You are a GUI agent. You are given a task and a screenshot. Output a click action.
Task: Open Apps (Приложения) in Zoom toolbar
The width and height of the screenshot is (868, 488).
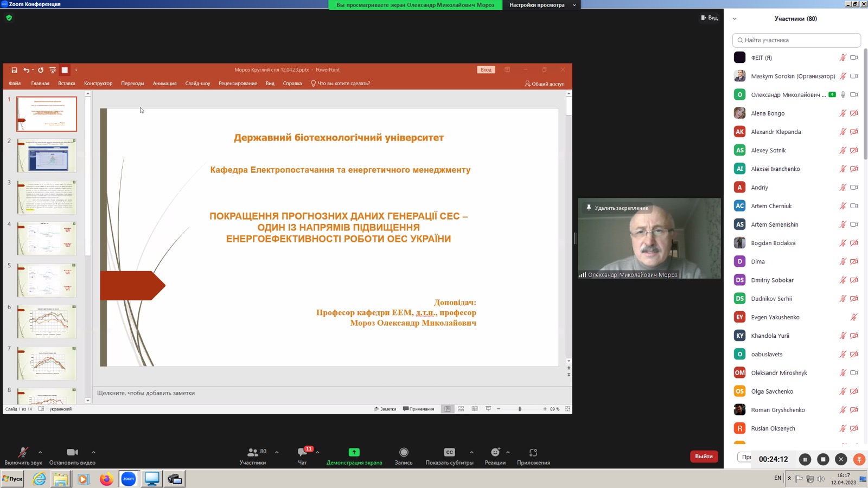coord(533,453)
